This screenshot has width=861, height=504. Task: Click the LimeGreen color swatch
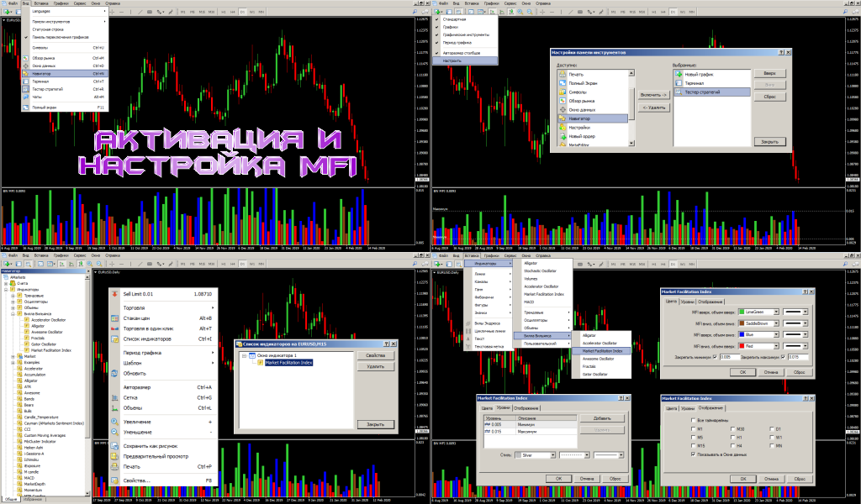click(742, 312)
